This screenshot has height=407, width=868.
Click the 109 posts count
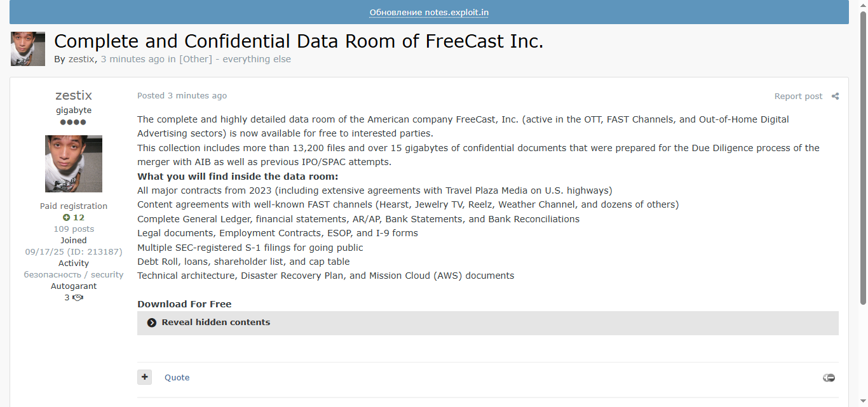(x=74, y=229)
